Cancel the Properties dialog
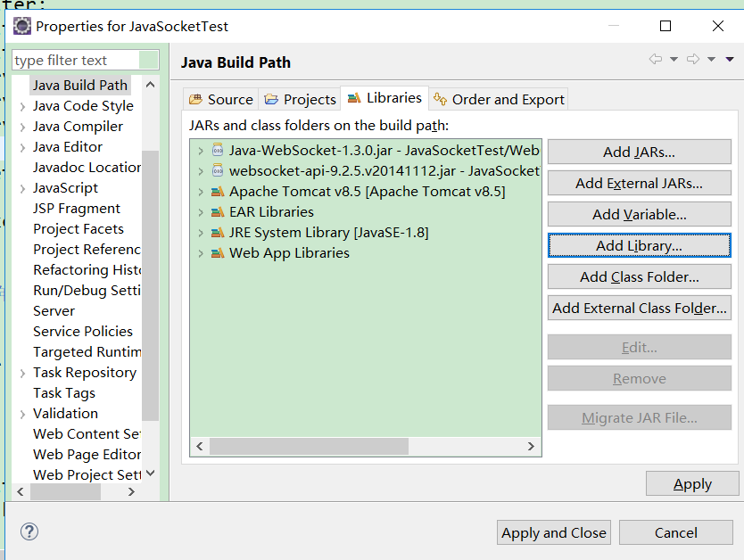The height and width of the screenshot is (560, 744). tap(675, 532)
